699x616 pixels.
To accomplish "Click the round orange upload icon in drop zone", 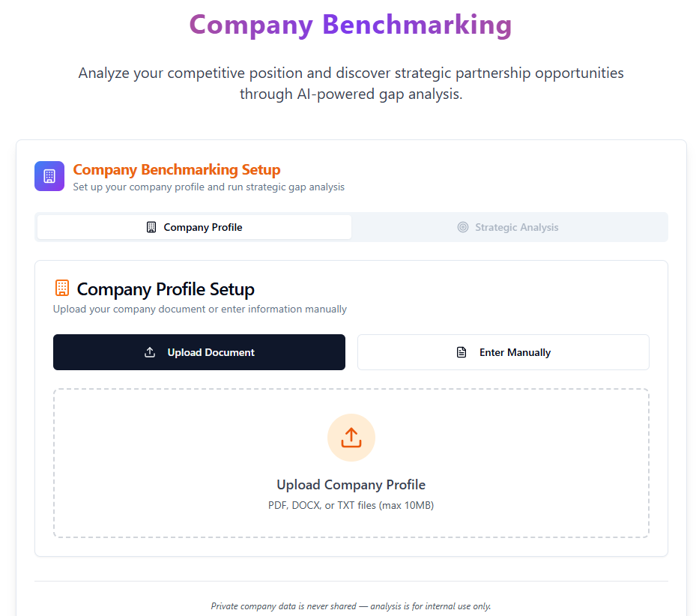I will coord(351,438).
